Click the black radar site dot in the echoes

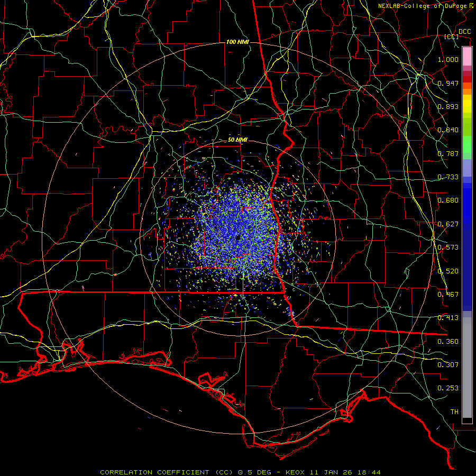click(239, 237)
